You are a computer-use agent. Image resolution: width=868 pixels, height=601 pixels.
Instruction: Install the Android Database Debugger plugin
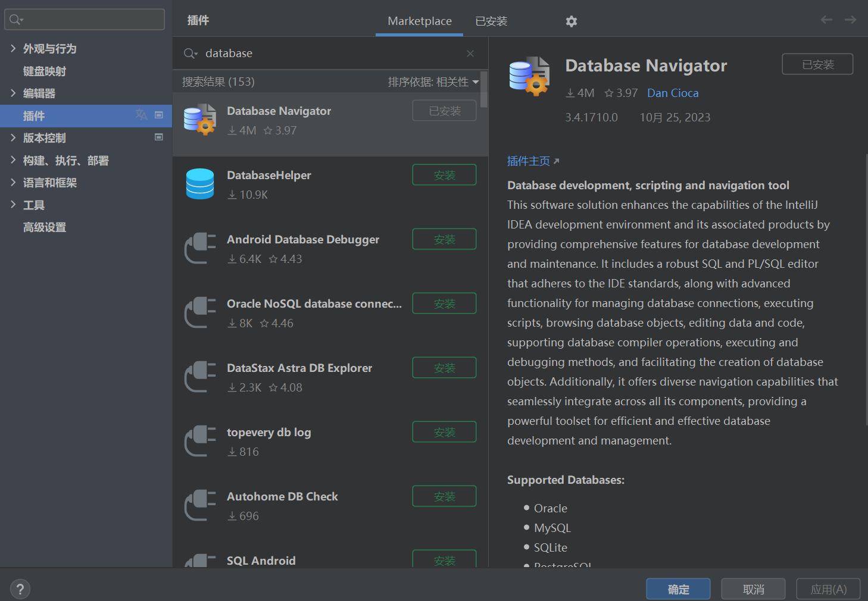[444, 239]
